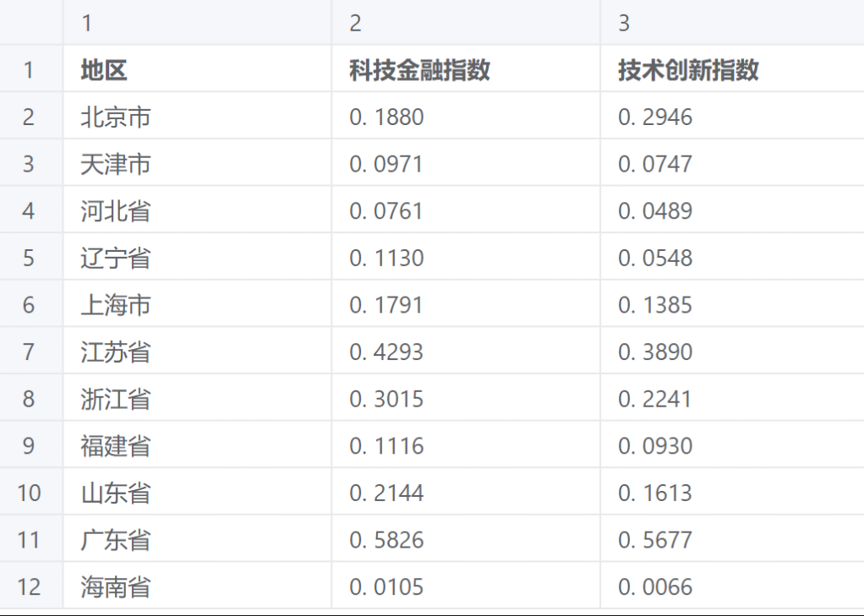Click value 0.0066 for 海南省
The image size is (864, 616).
click(655, 586)
